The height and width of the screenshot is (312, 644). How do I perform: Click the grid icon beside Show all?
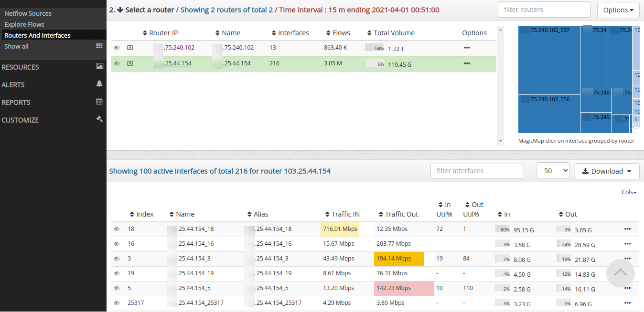pos(99,46)
